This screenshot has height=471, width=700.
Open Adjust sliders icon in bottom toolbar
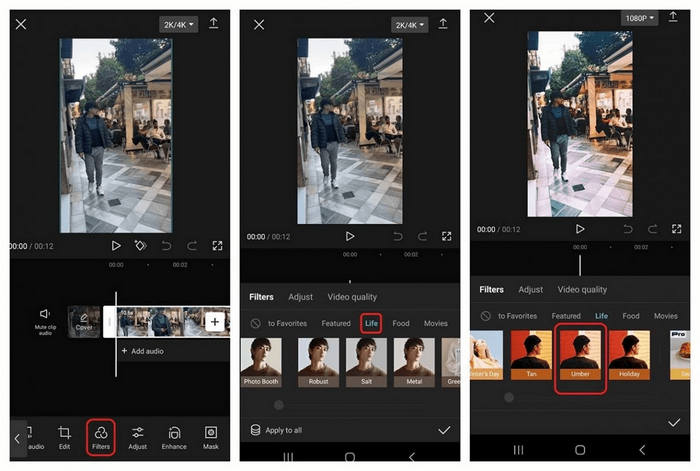click(x=138, y=436)
